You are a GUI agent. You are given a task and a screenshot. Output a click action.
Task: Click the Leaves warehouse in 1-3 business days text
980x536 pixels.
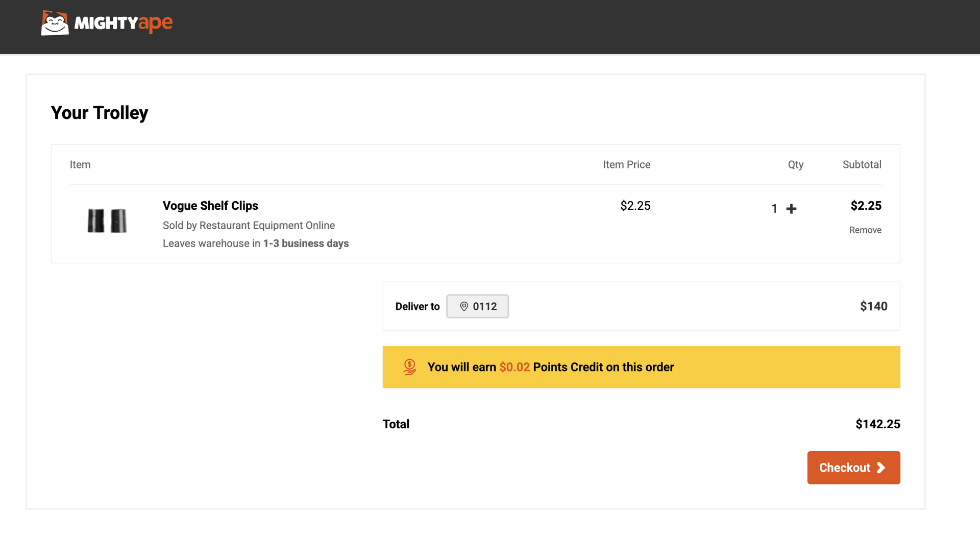point(255,243)
